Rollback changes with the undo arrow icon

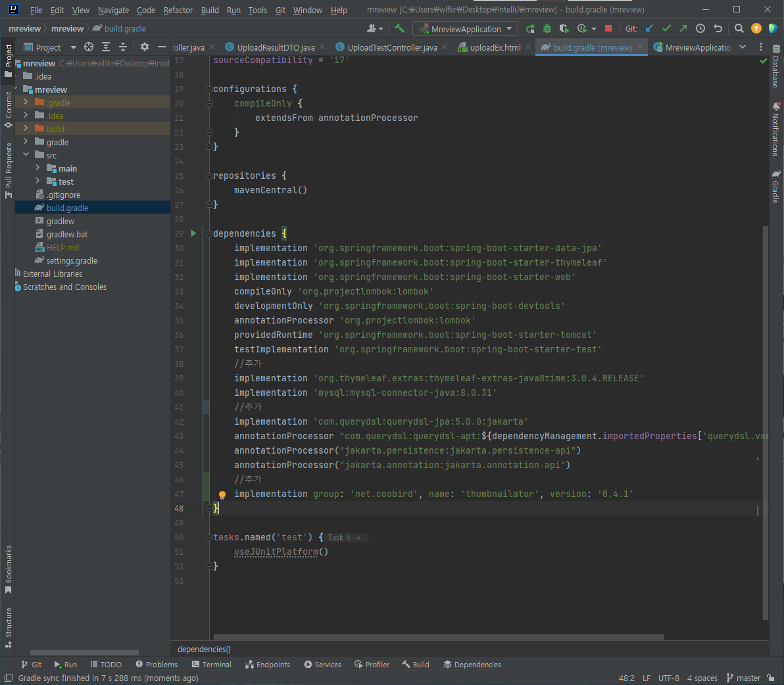tap(718, 28)
